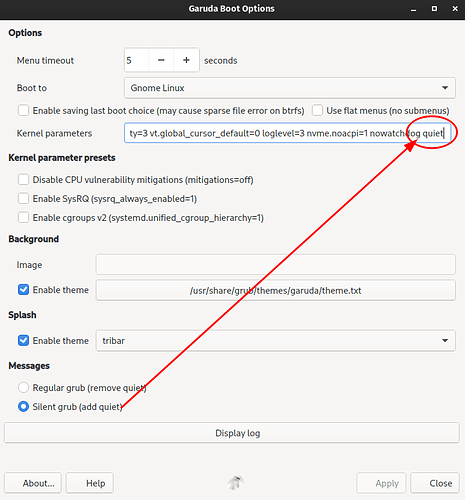Open the Boot to dropdown
Viewport: 465px width, 500px height.
290,88
